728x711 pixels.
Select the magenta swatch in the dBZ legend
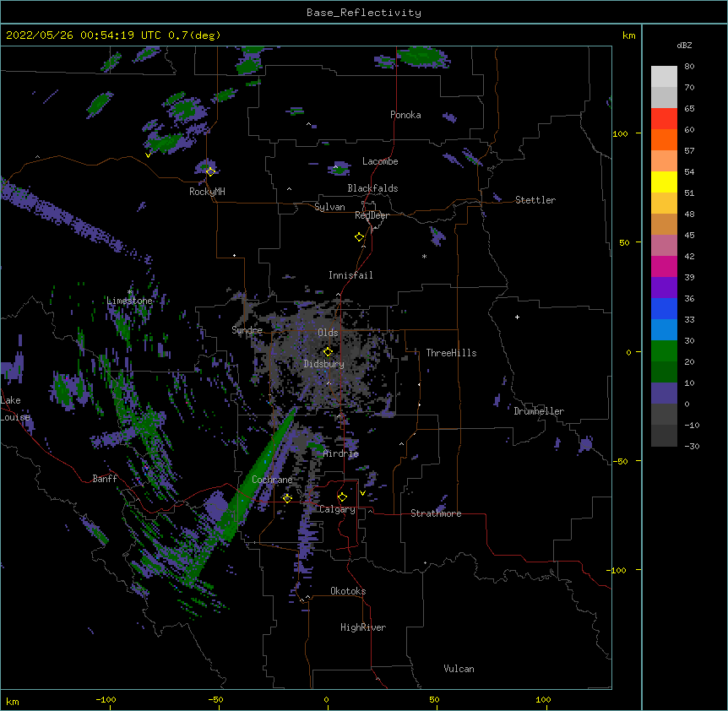click(x=664, y=266)
